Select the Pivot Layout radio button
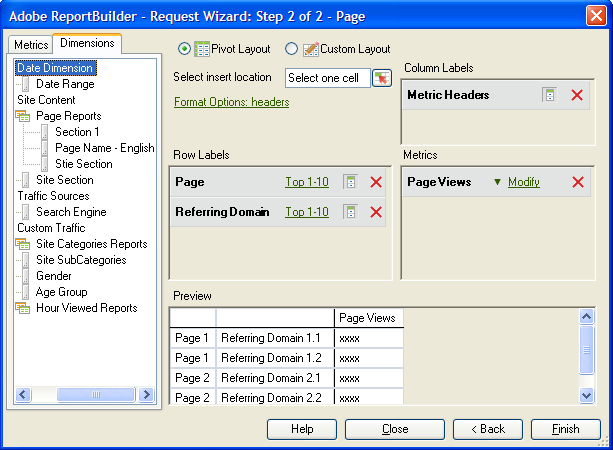Image resolution: width=613 pixels, height=450 pixels. tap(184, 49)
